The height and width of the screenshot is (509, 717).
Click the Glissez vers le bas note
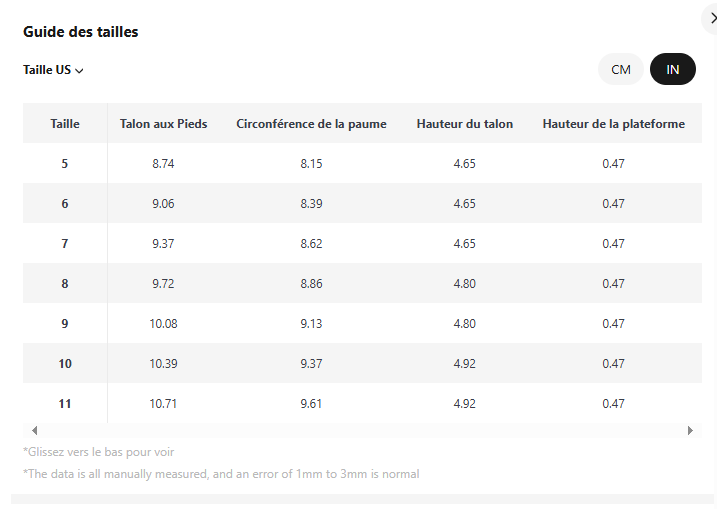pos(98,452)
